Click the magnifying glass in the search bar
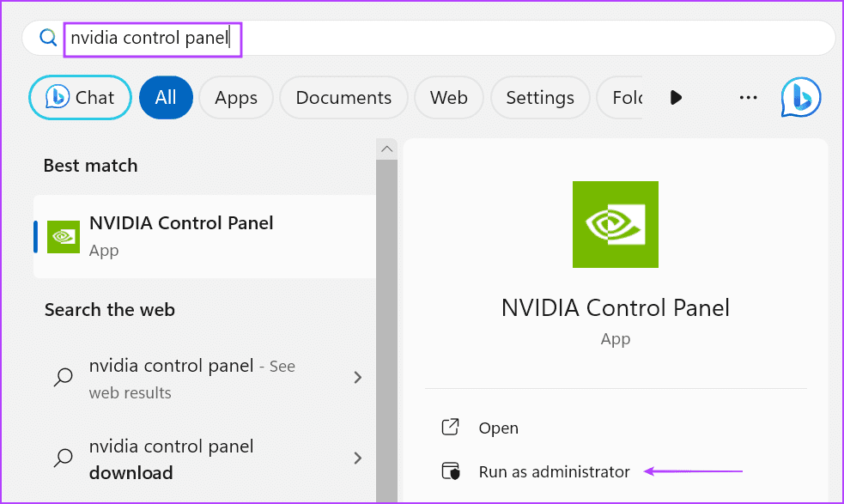The height and width of the screenshot is (504, 844). 47,38
